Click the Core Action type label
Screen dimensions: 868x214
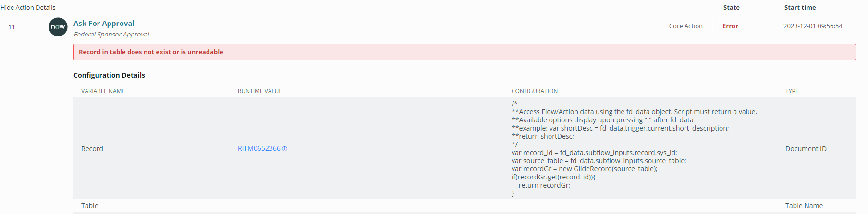685,26
